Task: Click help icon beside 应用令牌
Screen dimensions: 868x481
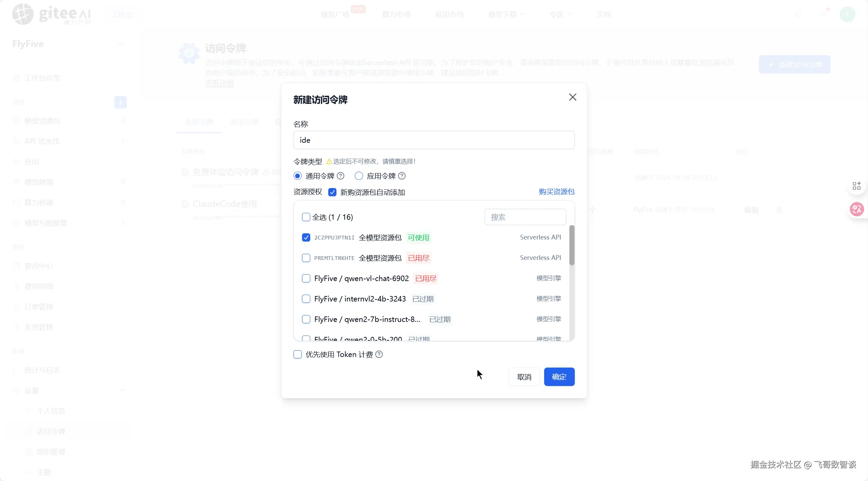Action: click(402, 176)
